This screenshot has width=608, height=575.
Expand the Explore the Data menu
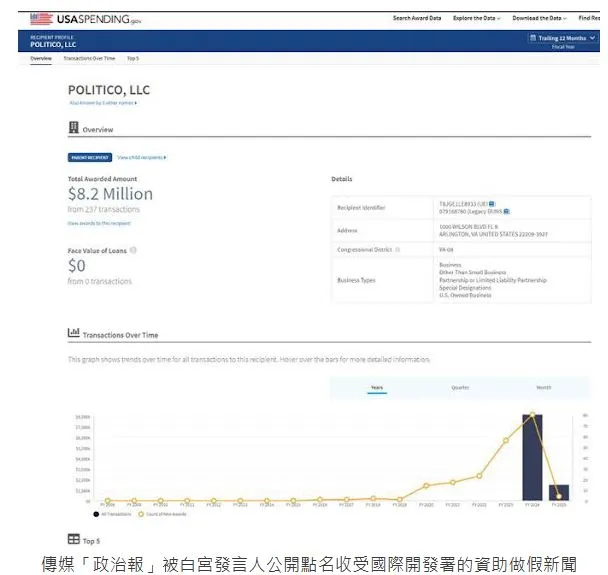tap(477, 18)
